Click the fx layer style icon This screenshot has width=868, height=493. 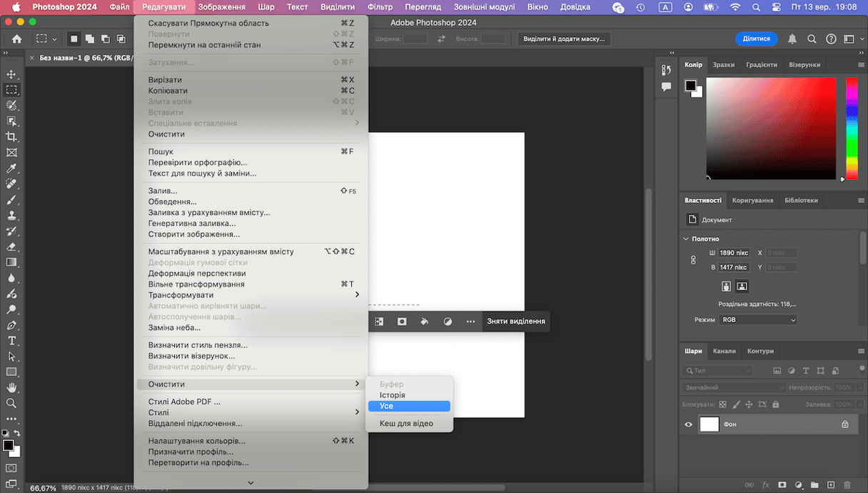pyautogui.click(x=766, y=485)
